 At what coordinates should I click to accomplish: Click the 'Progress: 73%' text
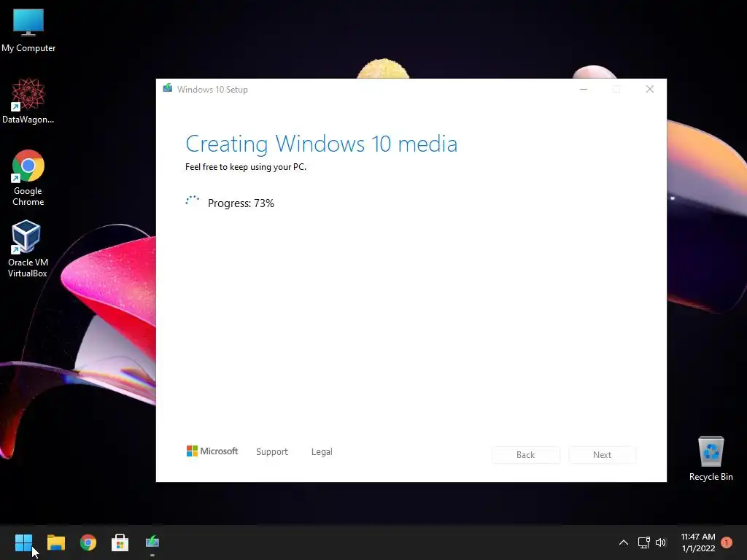(x=241, y=203)
